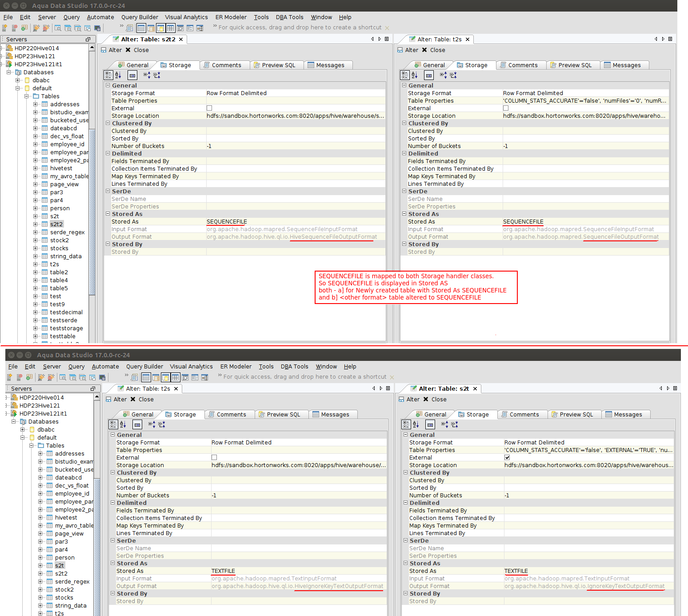
Task: Click connect server icon, fourth in upper toolbar
Action: pyautogui.click(x=36, y=28)
